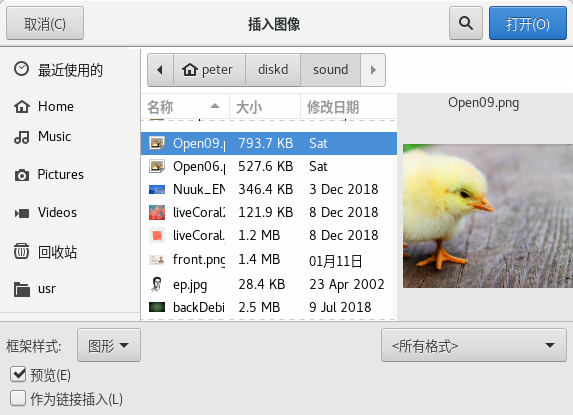Click the usr folder icon
The width and height of the screenshot is (573, 415).
pos(22,289)
